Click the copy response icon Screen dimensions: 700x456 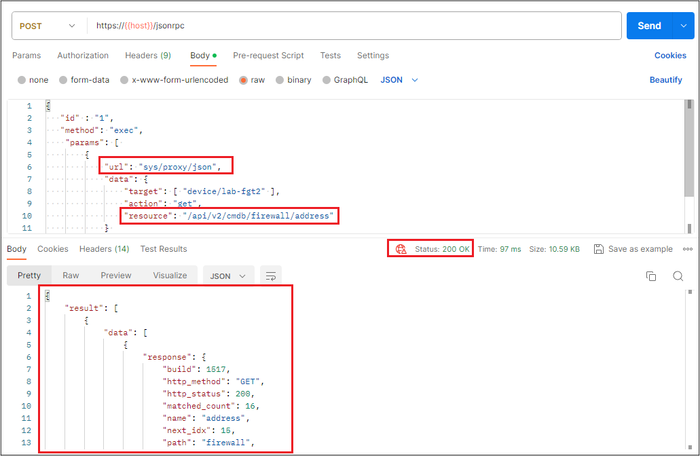tap(651, 276)
